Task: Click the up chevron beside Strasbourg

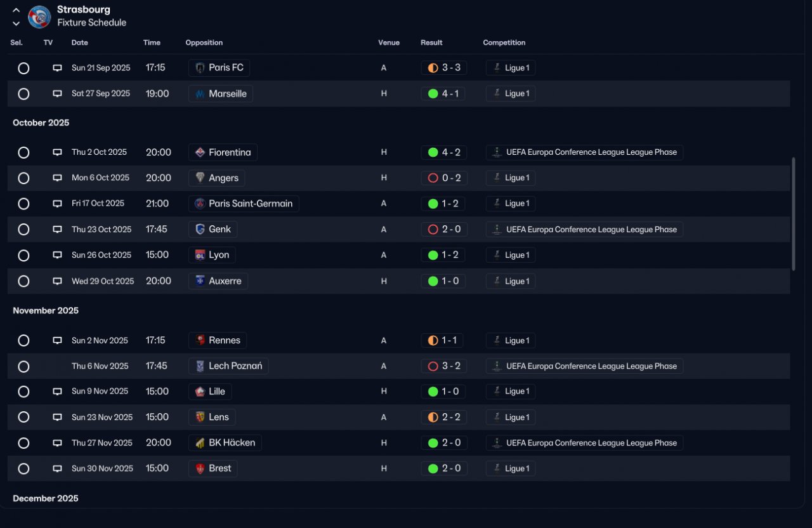Action: (x=16, y=10)
